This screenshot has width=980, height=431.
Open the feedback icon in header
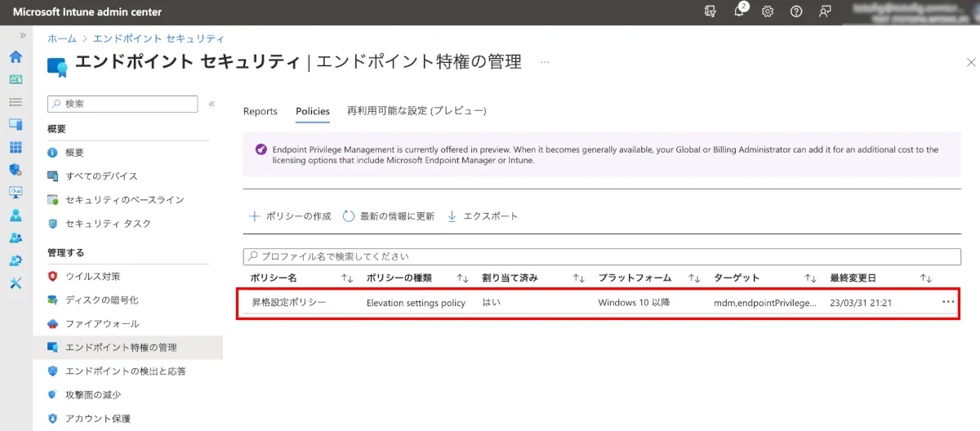(x=825, y=11)
